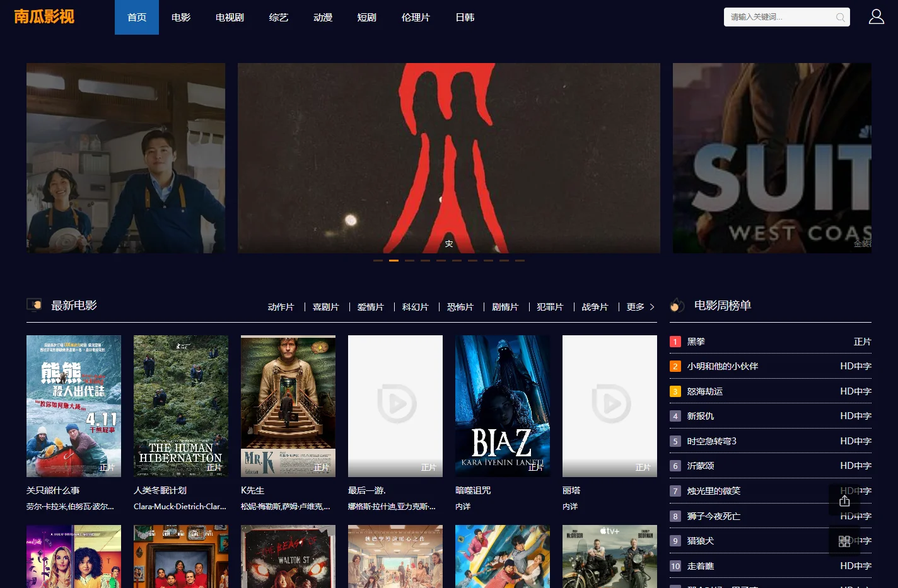The image size is (898, 588).
Task: Open ranking item 1 黑拳
Action: (x=771, y=342)
